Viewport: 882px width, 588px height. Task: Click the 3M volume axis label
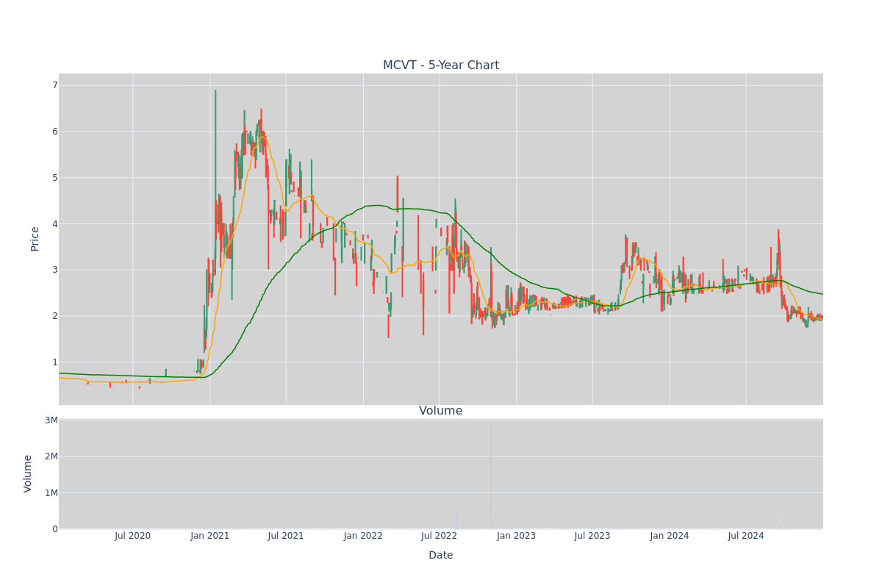(51, 420)
